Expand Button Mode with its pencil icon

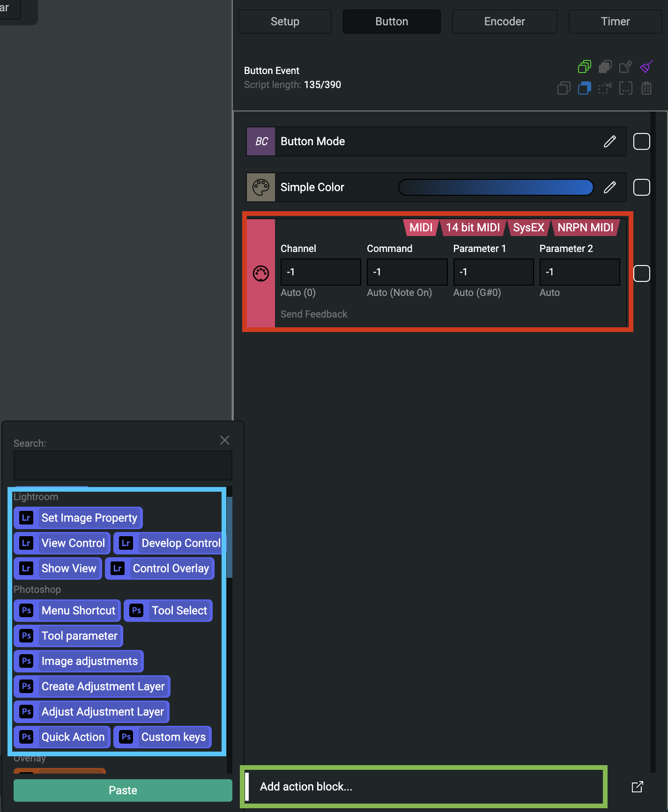[609, 141]
